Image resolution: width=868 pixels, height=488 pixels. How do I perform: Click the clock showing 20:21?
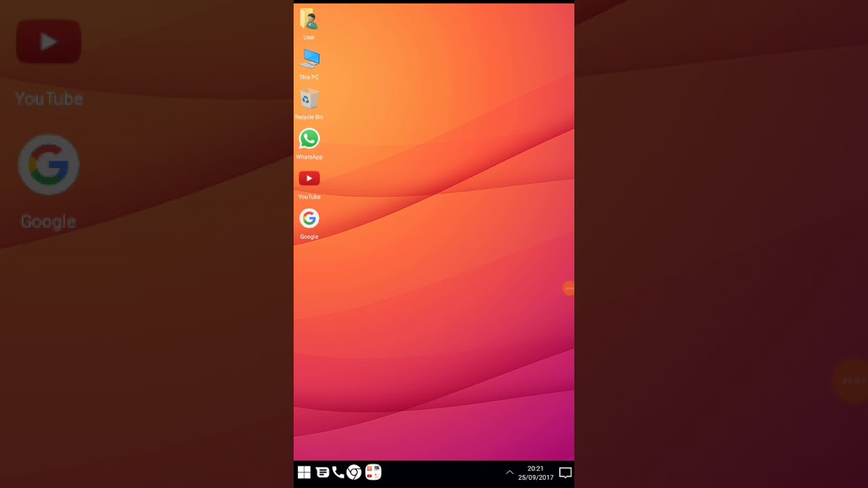click(536, 468)
